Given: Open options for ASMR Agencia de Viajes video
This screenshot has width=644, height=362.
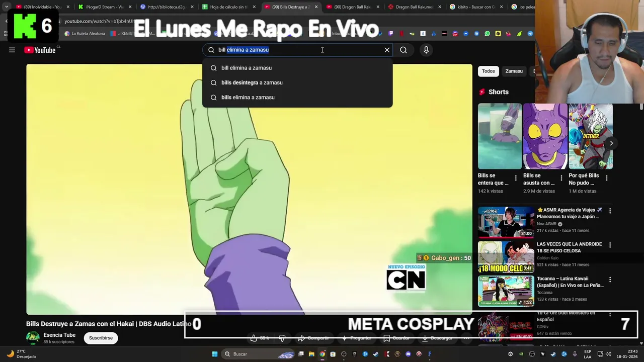Looking at the screenshot, I should 610,211.
